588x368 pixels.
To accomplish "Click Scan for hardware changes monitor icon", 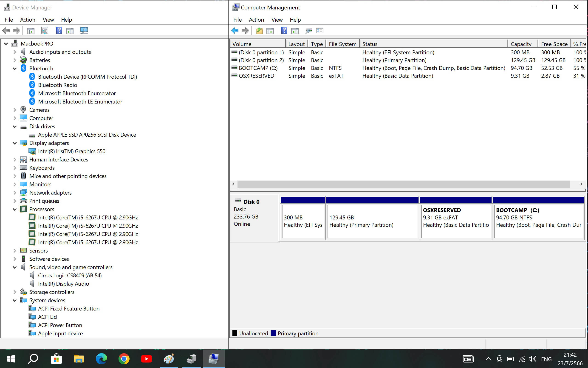I will tap(84, 31).
